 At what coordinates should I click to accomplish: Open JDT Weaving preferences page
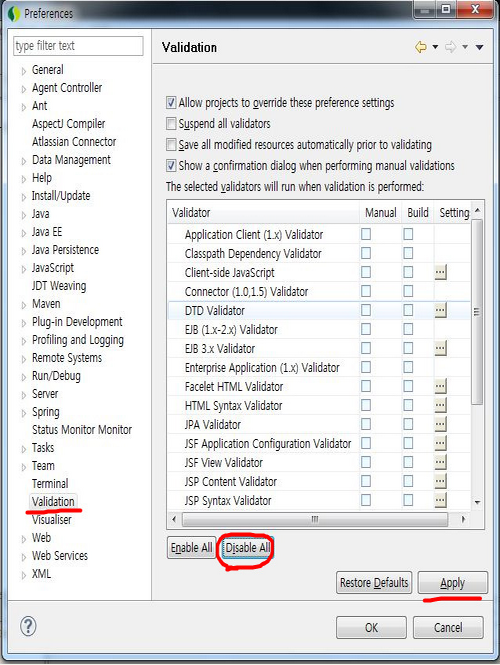coord(59,286)
